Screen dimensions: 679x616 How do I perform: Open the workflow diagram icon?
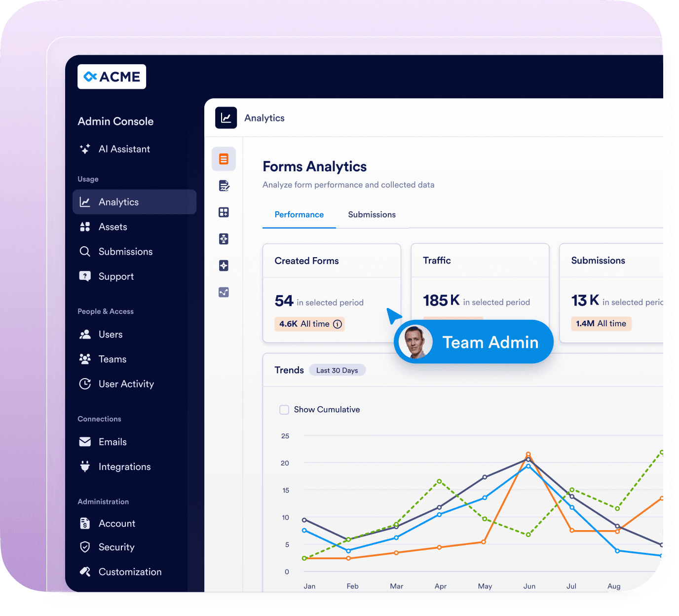click(224, 239)
